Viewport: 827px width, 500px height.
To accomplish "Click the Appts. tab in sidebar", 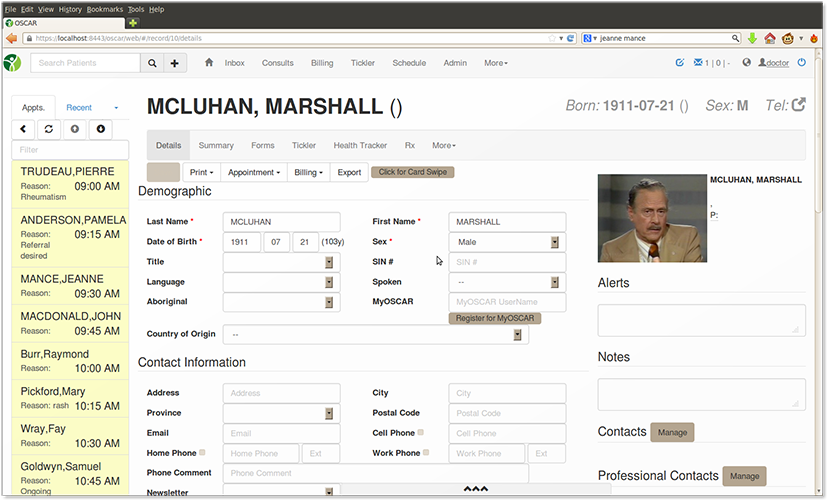I will (33, 108).
